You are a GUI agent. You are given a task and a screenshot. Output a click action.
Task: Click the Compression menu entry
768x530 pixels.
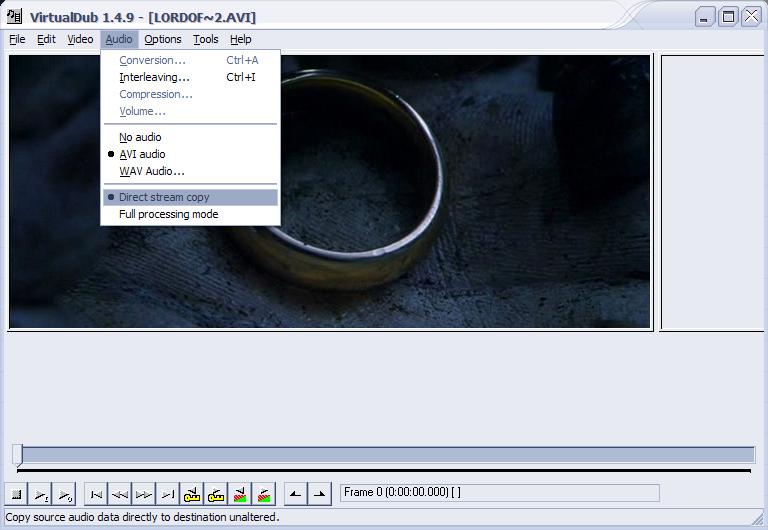pyautogui.click(x=191, y=94)
